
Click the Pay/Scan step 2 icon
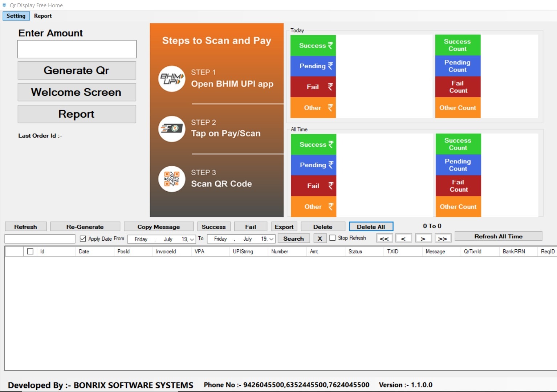[172, 129]
